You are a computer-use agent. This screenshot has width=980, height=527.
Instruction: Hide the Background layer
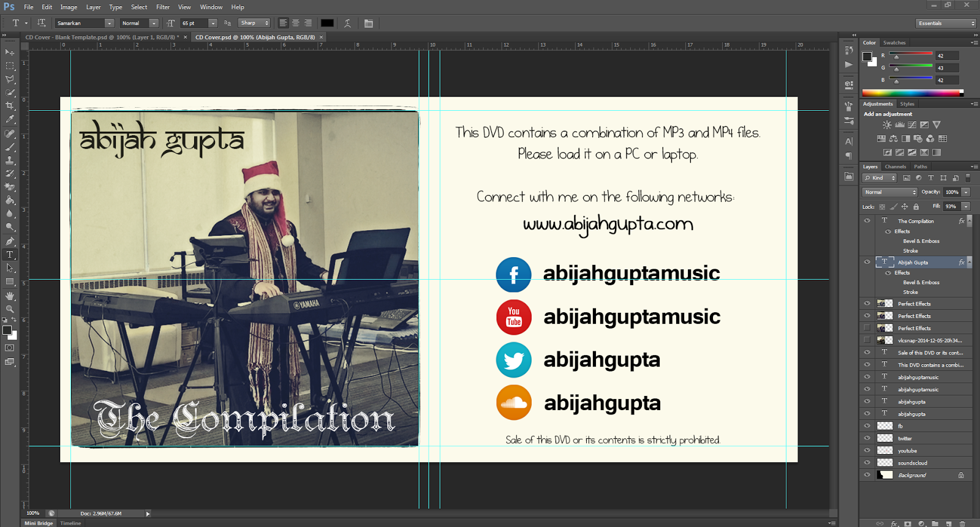(867, 475)
